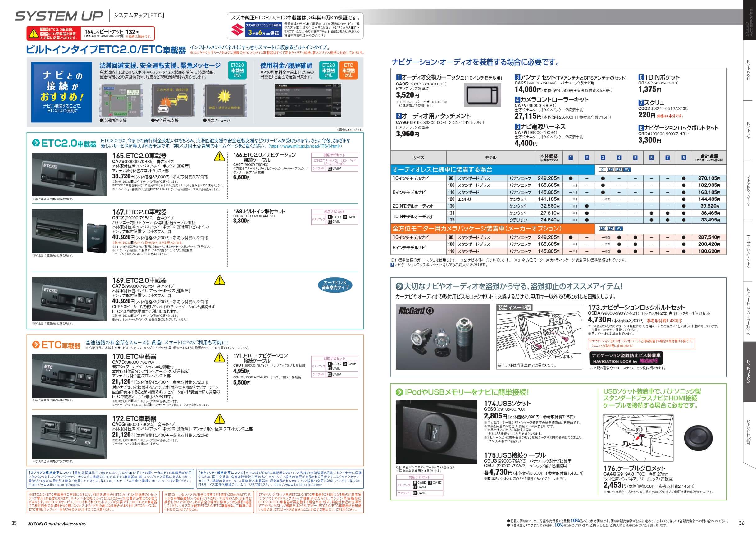The image size is (756, 534).
Task: Click the 8ナビゲーションロックボルトセット heading
Action: point(678,128)
